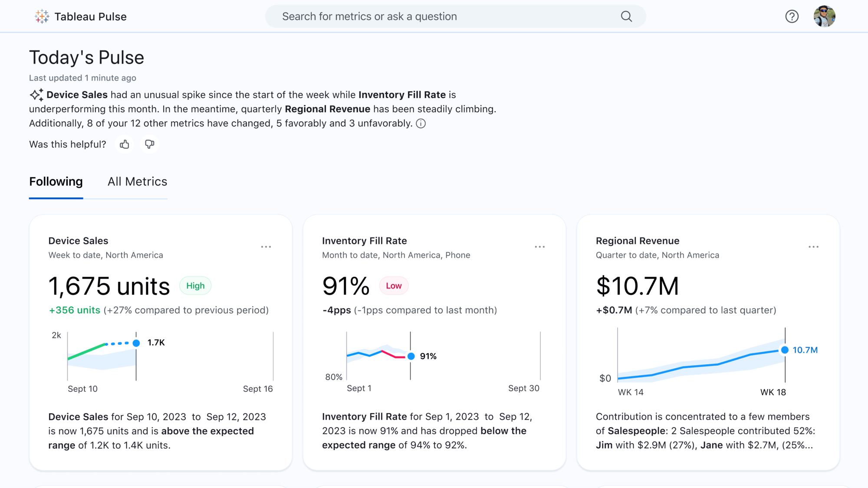The image size is (868, 488).
Task: Switch to the All Metrics tab
Action: coord(137,181)
